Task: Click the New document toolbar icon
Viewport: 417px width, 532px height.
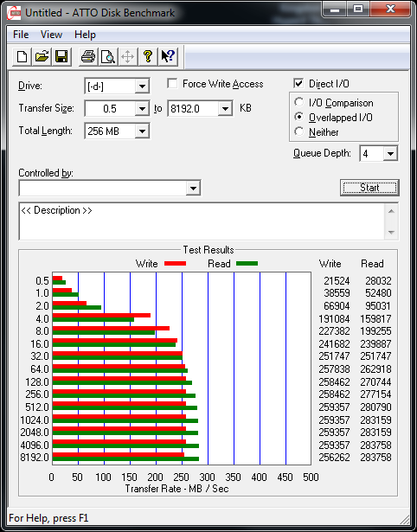Action: pos(22,56)
